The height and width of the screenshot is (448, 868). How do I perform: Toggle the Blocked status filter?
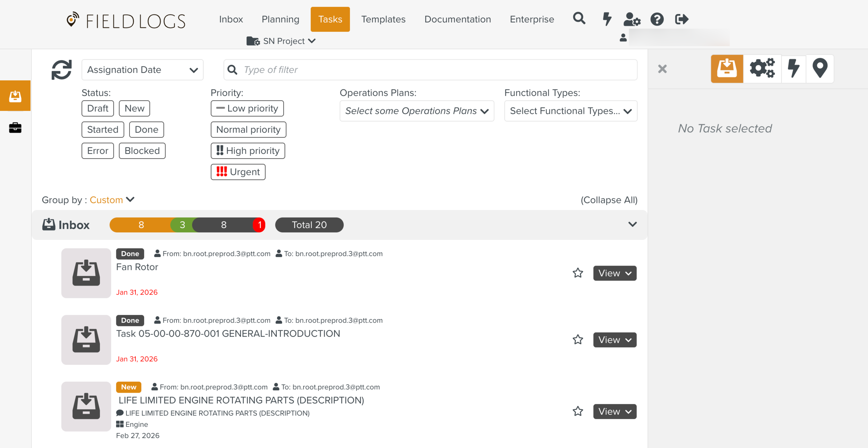(x=142, y=151)
